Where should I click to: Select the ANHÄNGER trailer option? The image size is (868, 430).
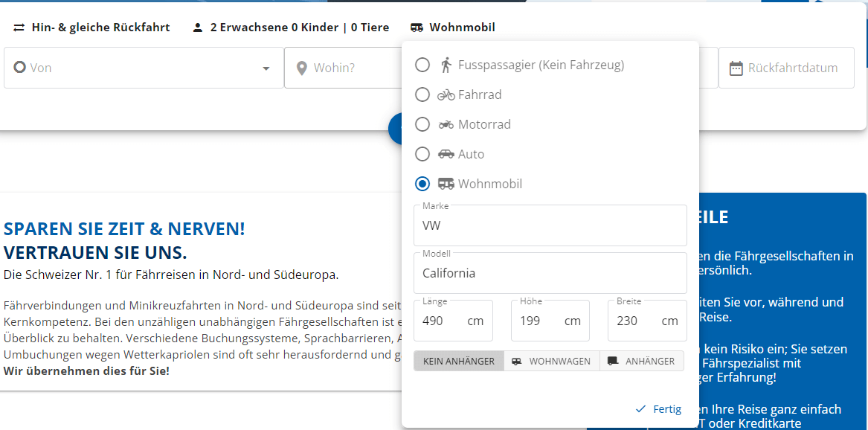642,362
